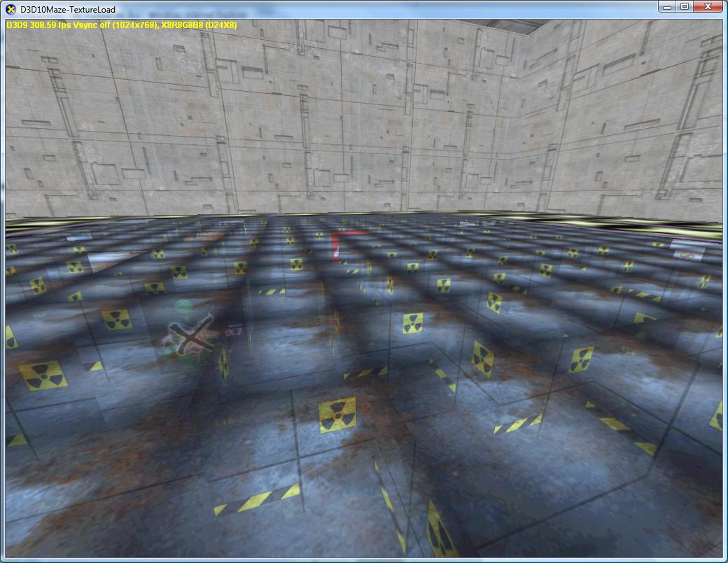Maximize the D3D10Maze-TextureLoad window
Viewport: 728px width, 563px height.
coord(685,6)
